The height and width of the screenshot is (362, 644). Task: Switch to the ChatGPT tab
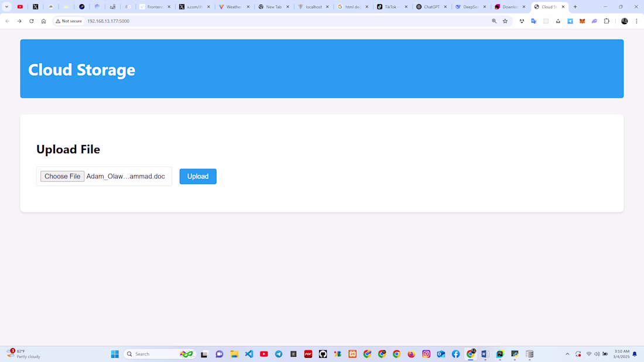[x=431, y=6]
